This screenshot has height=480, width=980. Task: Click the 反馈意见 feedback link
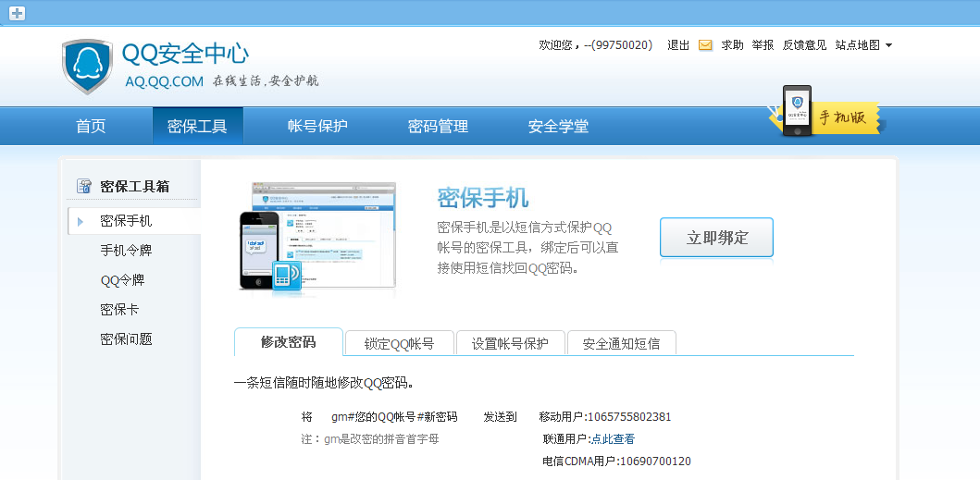coord(804,45)
